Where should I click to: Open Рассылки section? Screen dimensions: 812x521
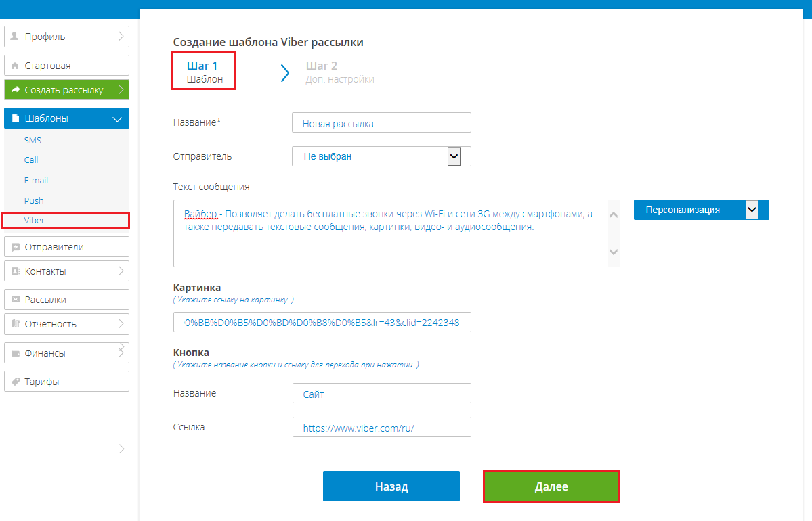[67, 300]
